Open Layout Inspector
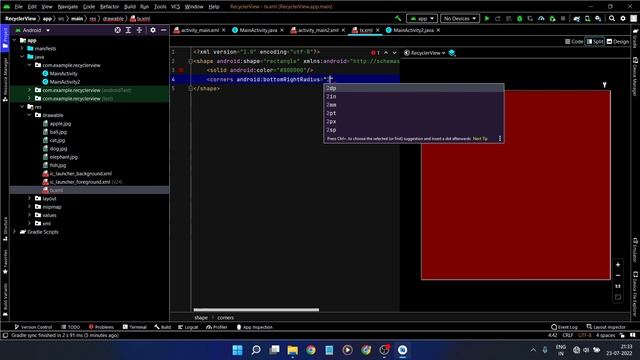The image size is (640, 360). coord(606,327)
